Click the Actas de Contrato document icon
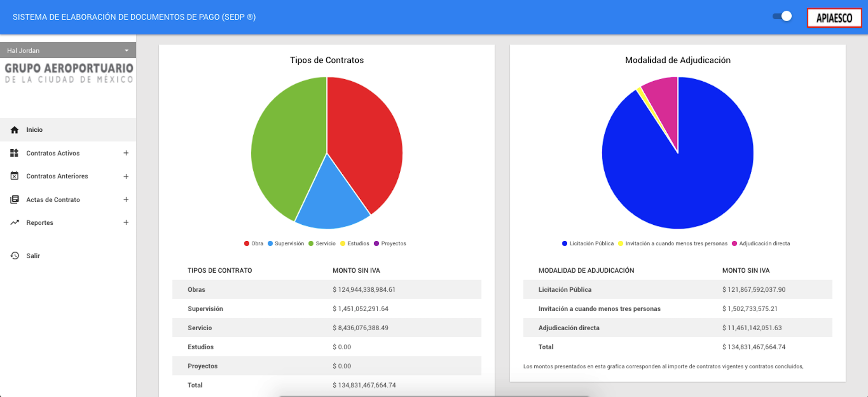The width and height of the screenshot is (868, 397). 14,200
